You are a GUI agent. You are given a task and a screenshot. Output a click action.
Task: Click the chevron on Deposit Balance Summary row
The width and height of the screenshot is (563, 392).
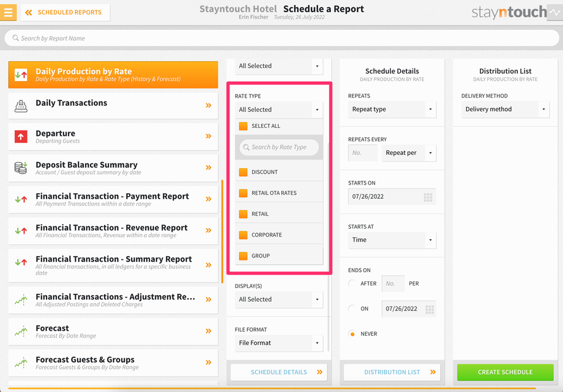pos(208,168)
